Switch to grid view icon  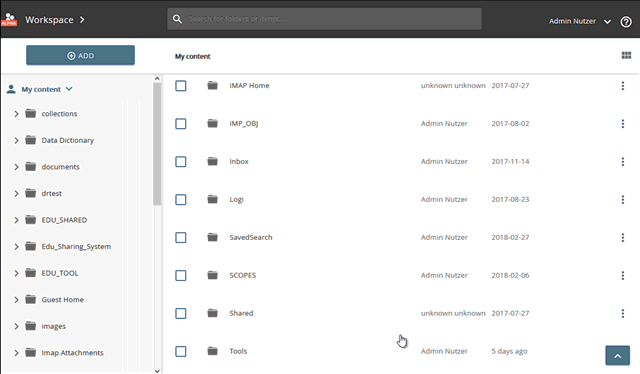[x=626, y=56]
